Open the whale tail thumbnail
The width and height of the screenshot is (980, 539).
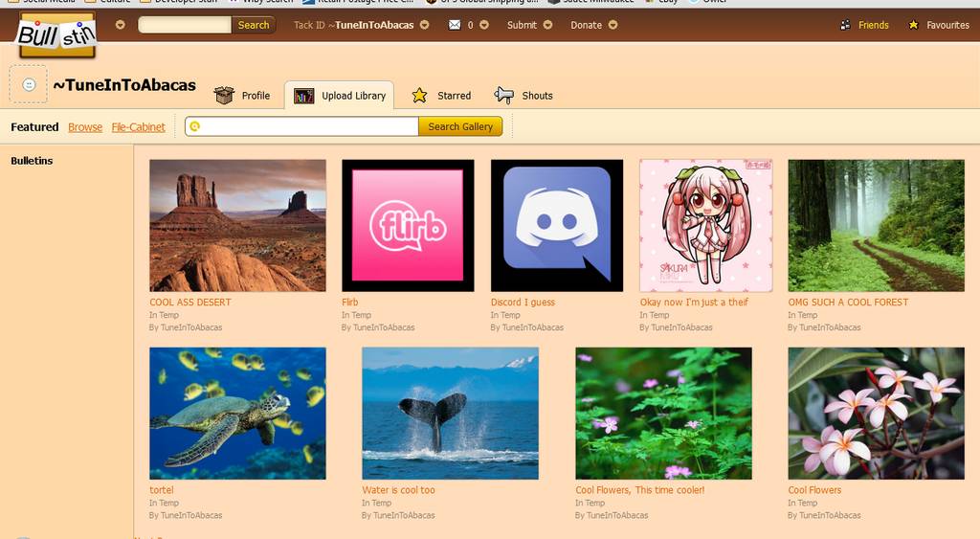(x=450, y=414)
